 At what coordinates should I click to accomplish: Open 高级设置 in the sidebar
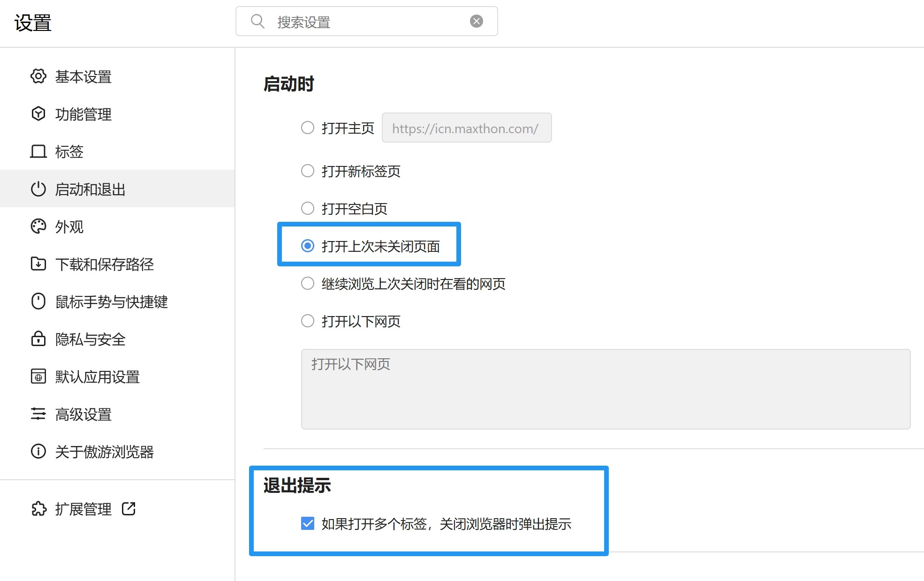83,414
